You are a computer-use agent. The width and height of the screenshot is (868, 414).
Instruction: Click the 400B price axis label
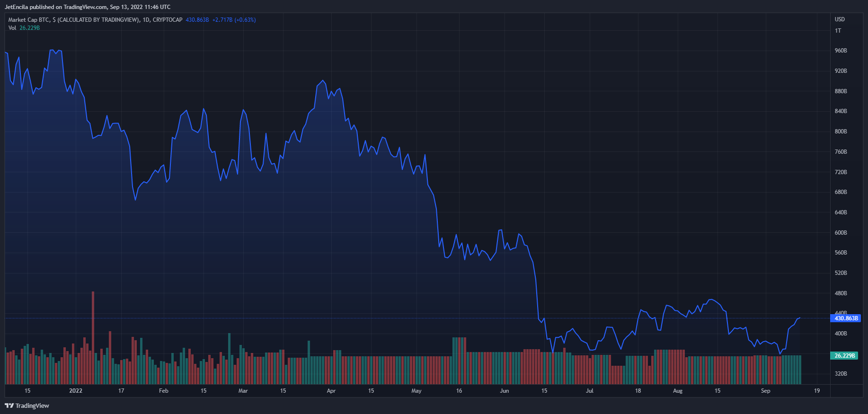pos(841,334)
